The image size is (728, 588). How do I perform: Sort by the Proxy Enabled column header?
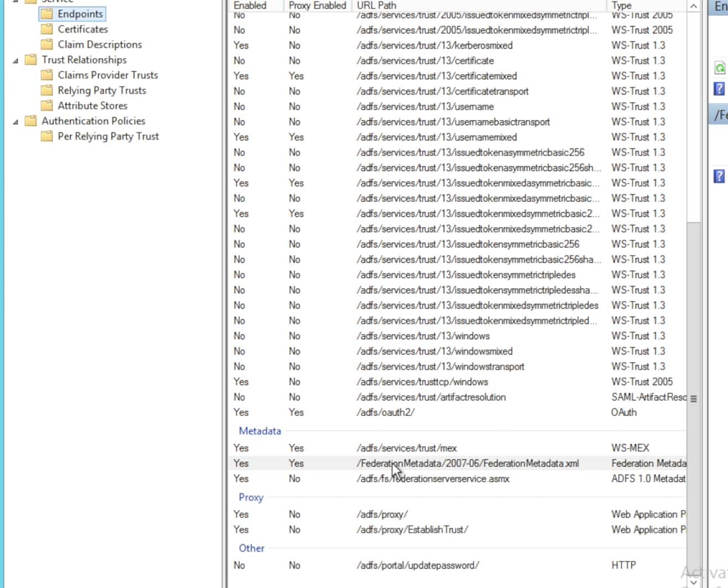pos(317,6)
